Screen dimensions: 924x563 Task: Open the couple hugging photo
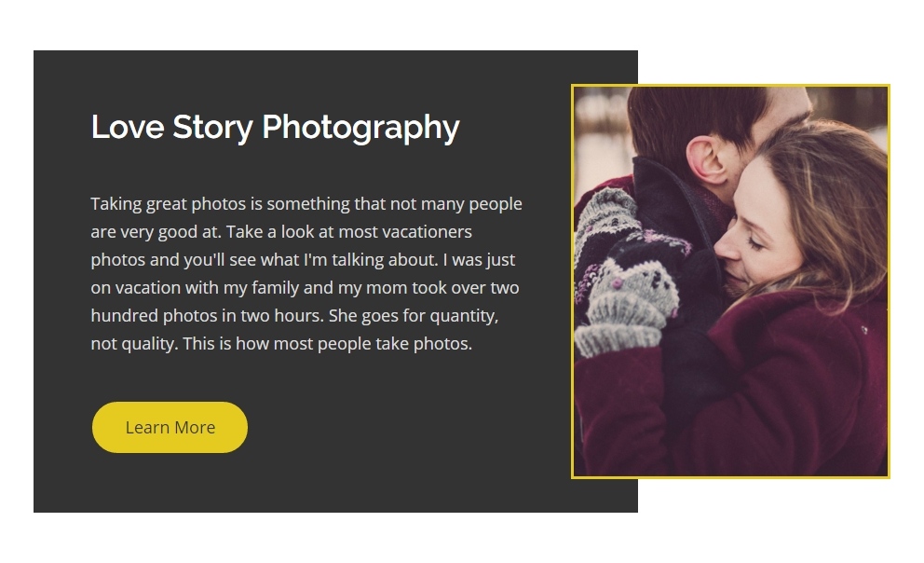coord(730,281)
